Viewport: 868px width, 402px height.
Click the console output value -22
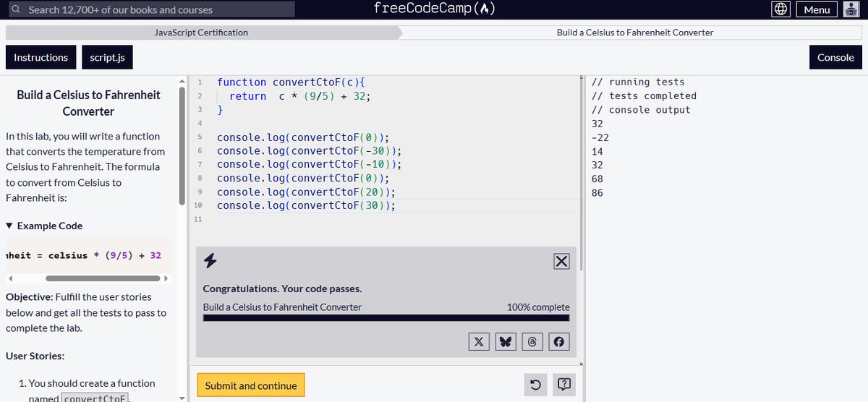coord(600,137)
